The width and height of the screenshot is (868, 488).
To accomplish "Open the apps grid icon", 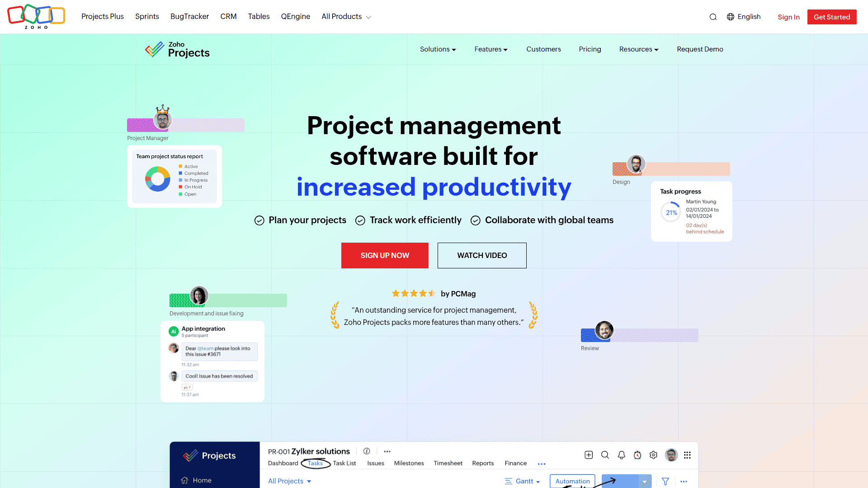I will pyautogui.click(x=687, y=455).
